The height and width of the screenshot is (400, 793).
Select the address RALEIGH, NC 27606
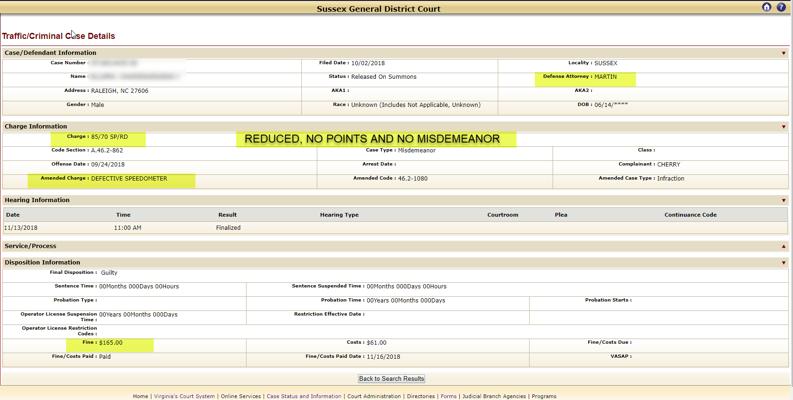(120, 91)
